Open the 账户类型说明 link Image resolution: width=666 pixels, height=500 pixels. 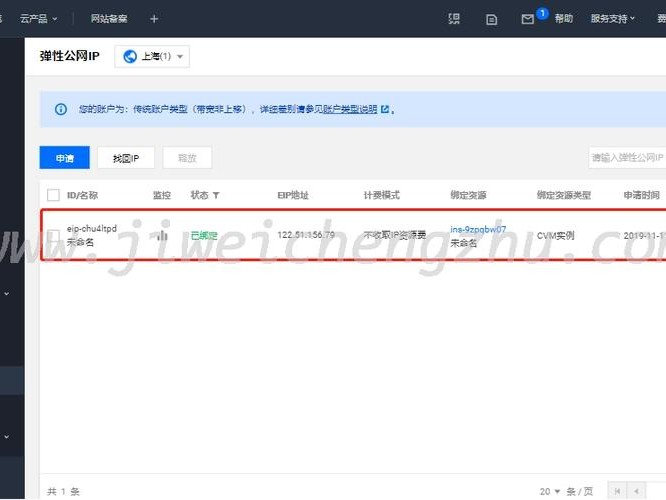[350, 109]
